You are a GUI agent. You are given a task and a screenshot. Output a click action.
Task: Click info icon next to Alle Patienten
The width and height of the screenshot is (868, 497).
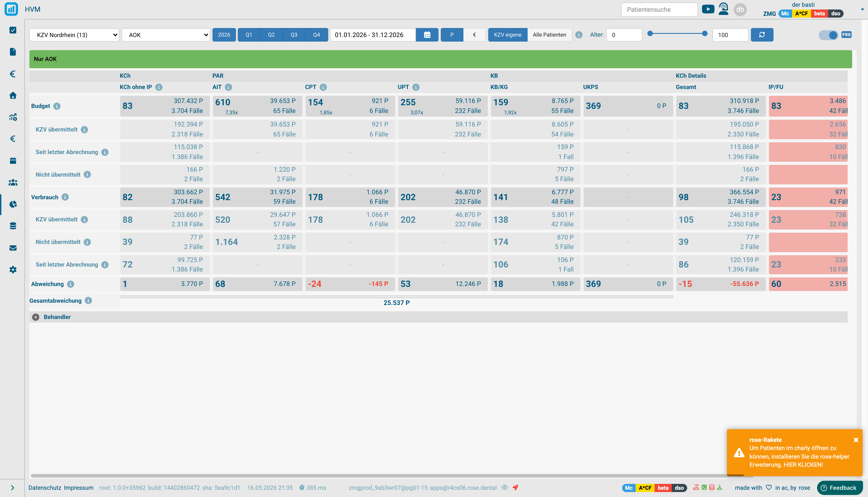click(x=579, y=35)
